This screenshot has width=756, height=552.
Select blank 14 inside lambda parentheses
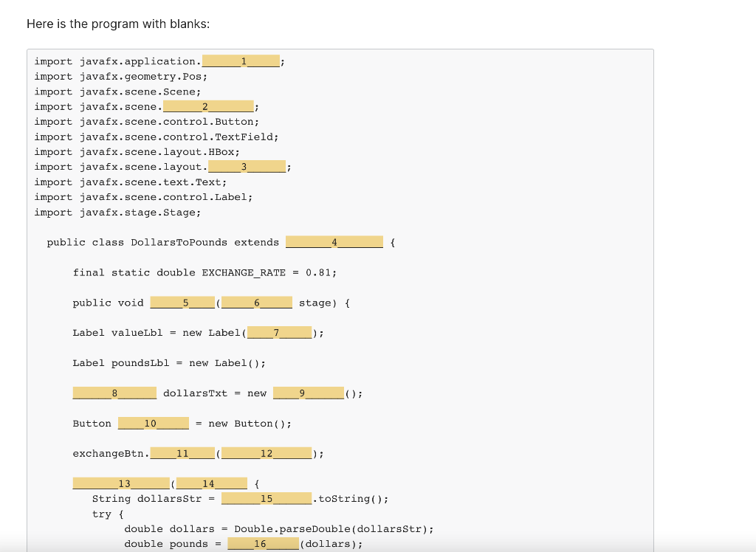(210, 483)
